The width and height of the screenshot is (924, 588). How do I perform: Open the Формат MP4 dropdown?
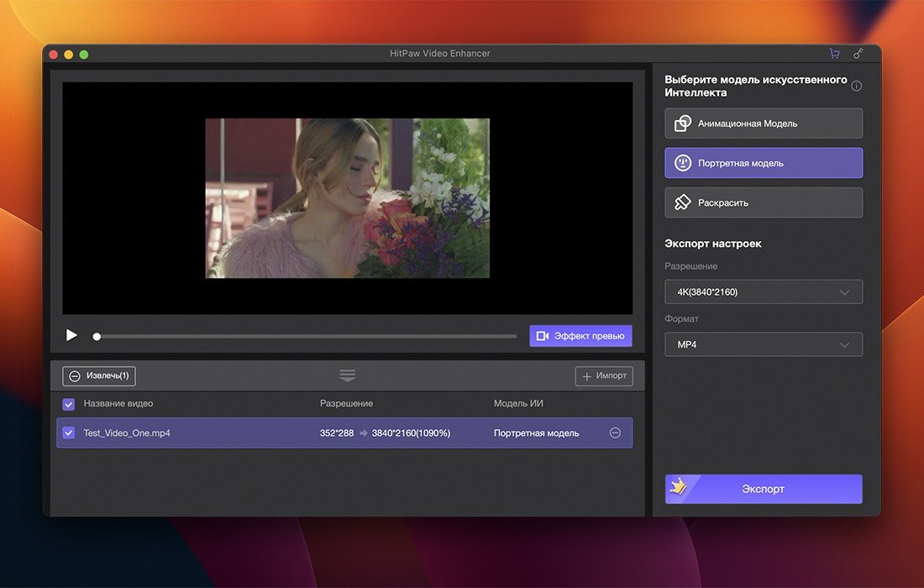tap(763, 344)
